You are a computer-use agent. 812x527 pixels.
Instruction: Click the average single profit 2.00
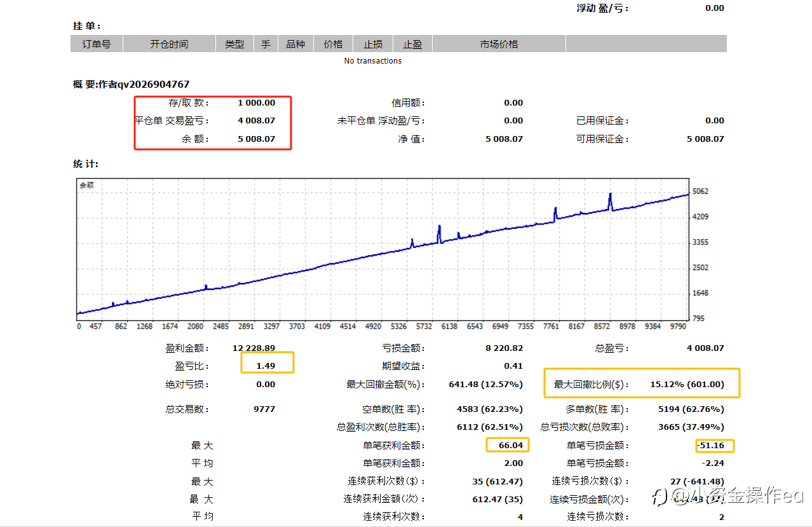(513, 463)
